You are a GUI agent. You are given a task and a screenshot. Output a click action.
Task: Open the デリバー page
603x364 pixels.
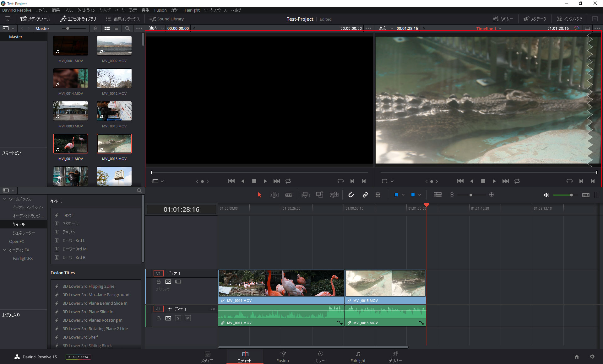click(395, 357)
